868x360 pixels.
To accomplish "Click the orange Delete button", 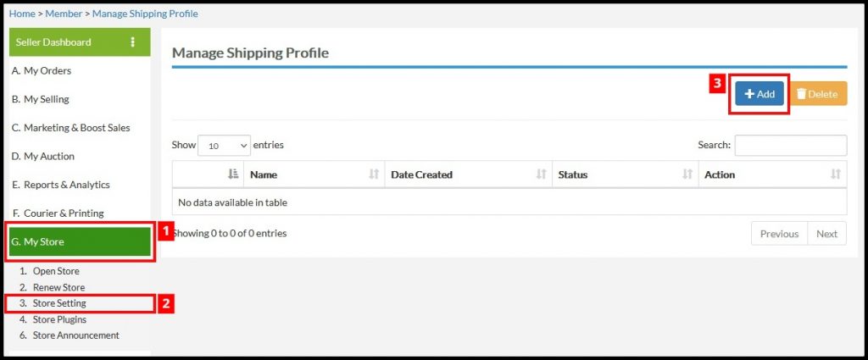I will [817, 94].
